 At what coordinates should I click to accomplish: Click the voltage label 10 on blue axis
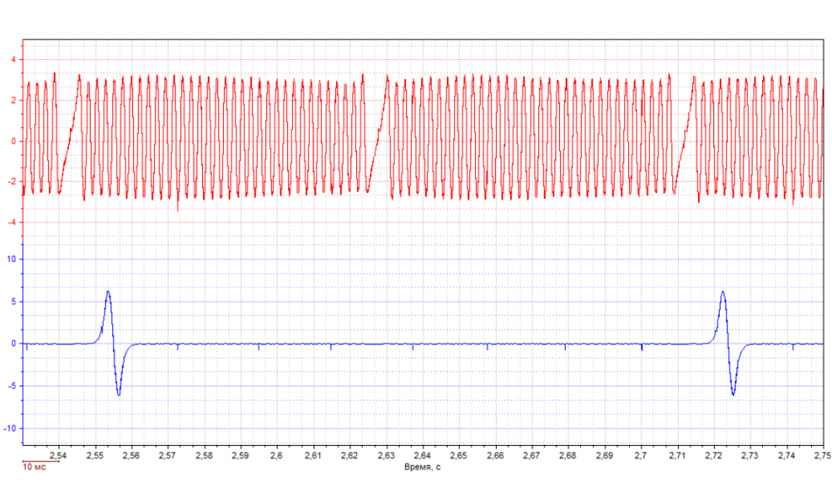[x=12, y=259]
